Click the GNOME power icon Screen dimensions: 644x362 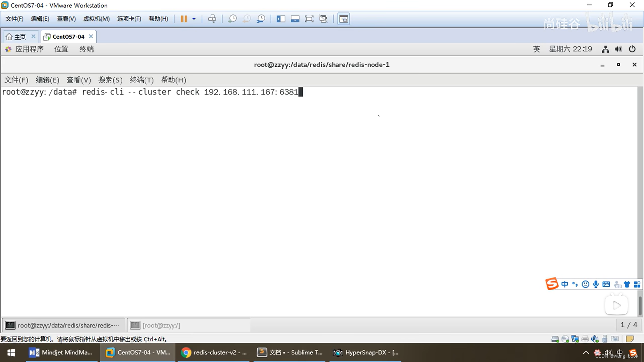[632, 49]
